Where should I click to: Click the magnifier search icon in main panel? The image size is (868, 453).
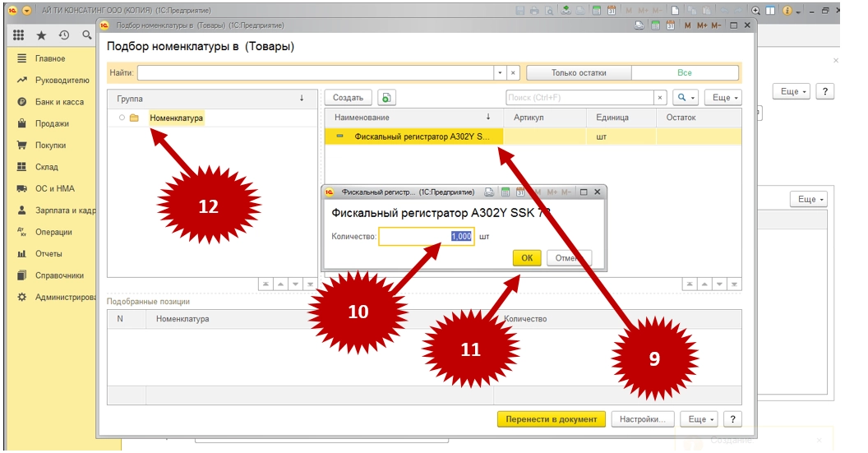pyautogui.click(x=87, y=35)
